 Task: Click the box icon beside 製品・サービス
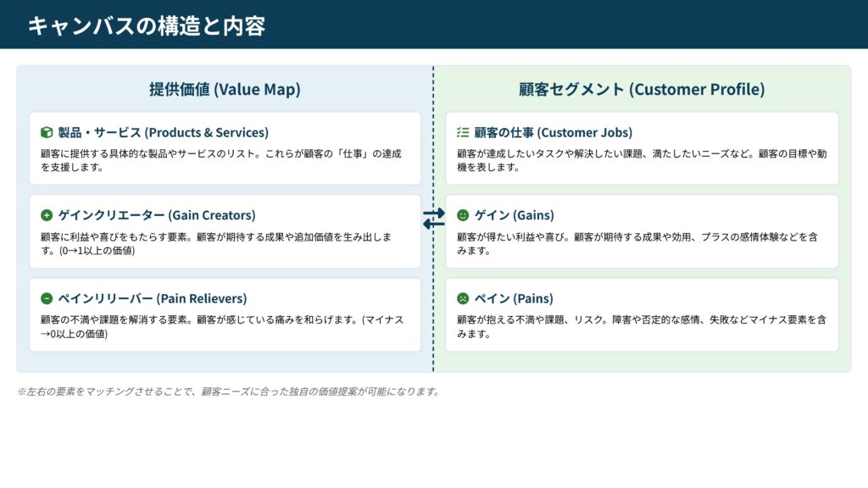(47, 132)
